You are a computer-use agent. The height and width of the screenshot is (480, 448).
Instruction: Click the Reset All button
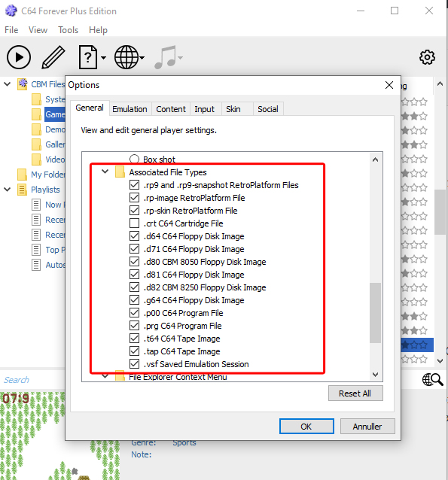click(x=355, y=393)
